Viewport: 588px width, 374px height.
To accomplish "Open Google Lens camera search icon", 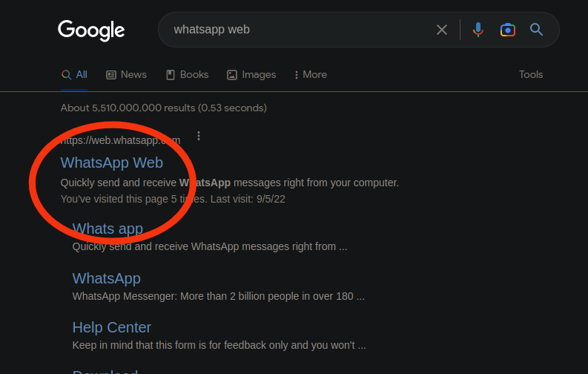I will (507, 30).
